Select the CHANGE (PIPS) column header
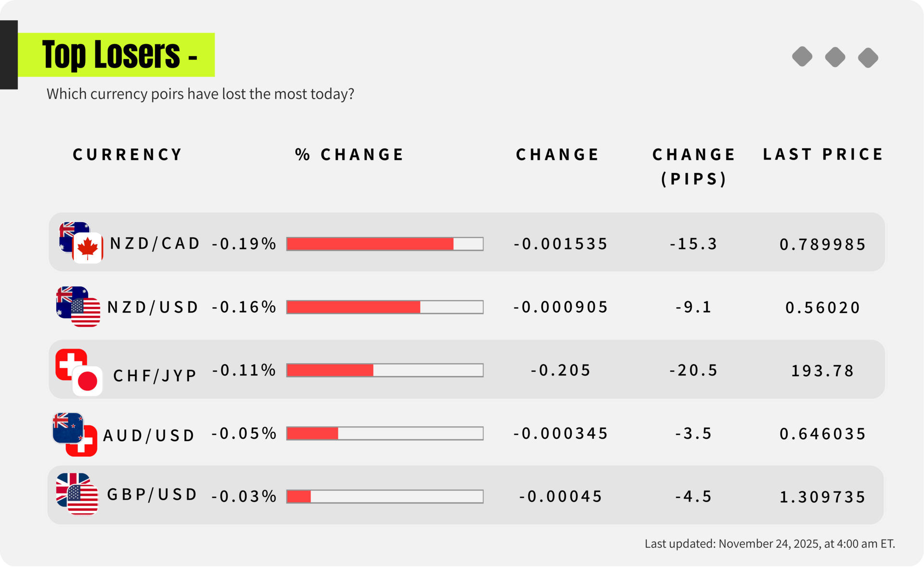This screenshot has width=924, height=567. click(693, 166)
